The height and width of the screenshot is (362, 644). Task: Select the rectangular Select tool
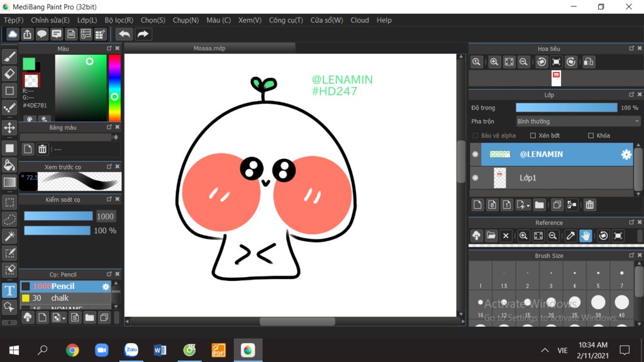point(9,202)
